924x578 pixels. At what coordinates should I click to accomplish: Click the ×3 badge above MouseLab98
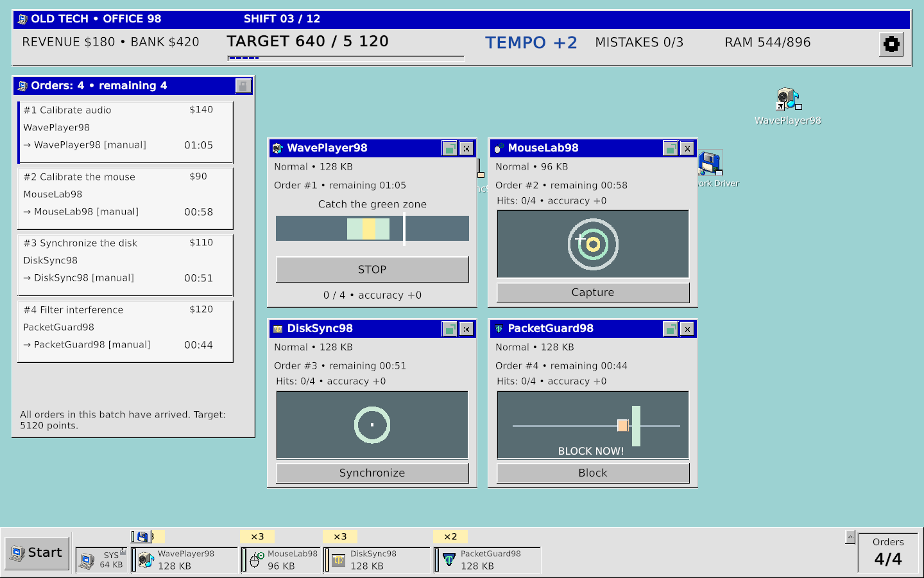coord(257,536)
